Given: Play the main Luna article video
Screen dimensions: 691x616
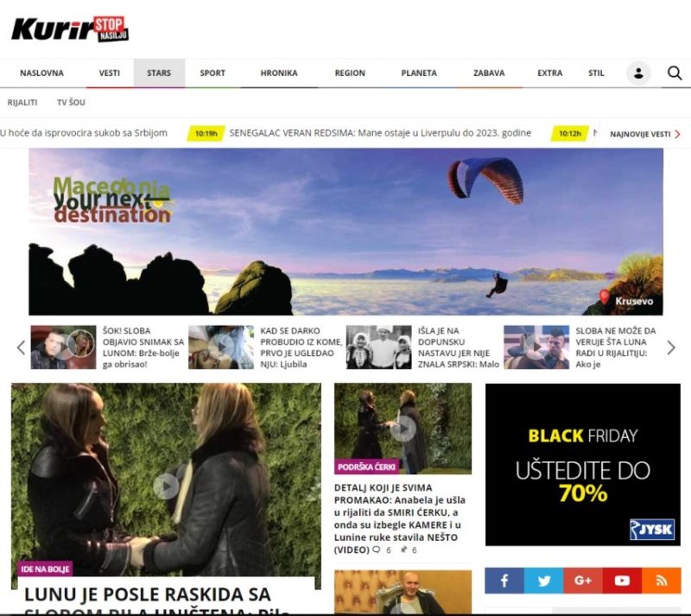Looking at the screenshot, I should pyautogui.click(x=166, y=486).
